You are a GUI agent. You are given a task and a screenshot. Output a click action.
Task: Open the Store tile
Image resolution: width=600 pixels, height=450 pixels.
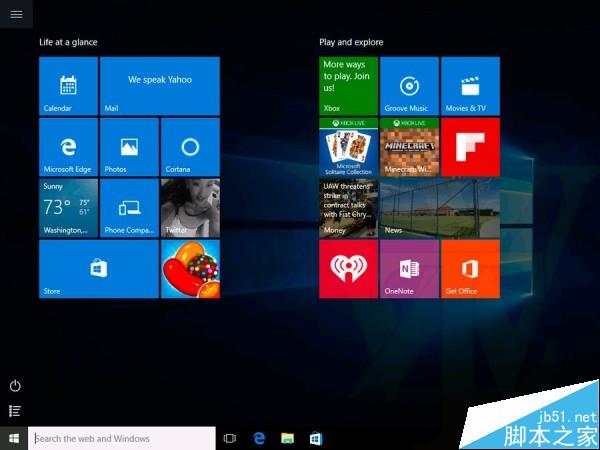[98, 269]
